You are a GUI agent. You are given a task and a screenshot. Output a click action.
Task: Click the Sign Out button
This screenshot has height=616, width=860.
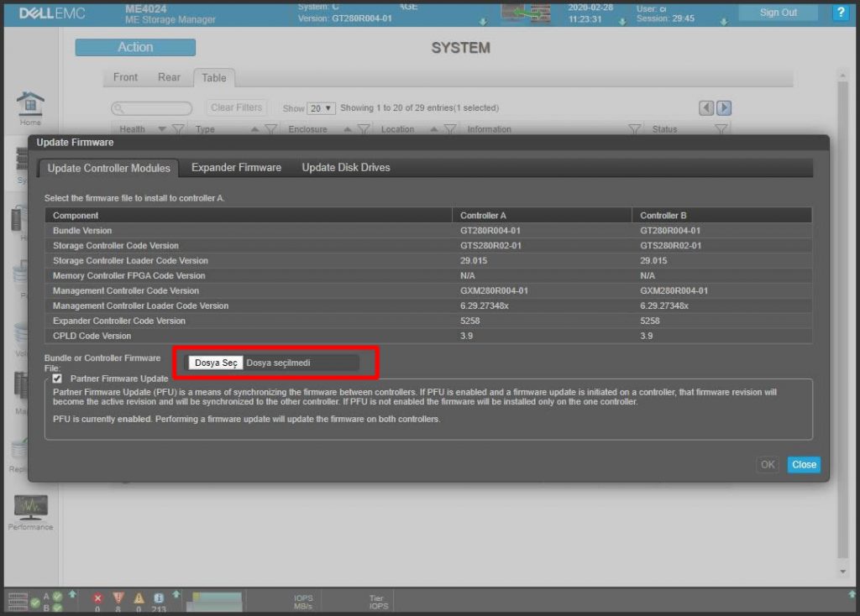[779, 13]
